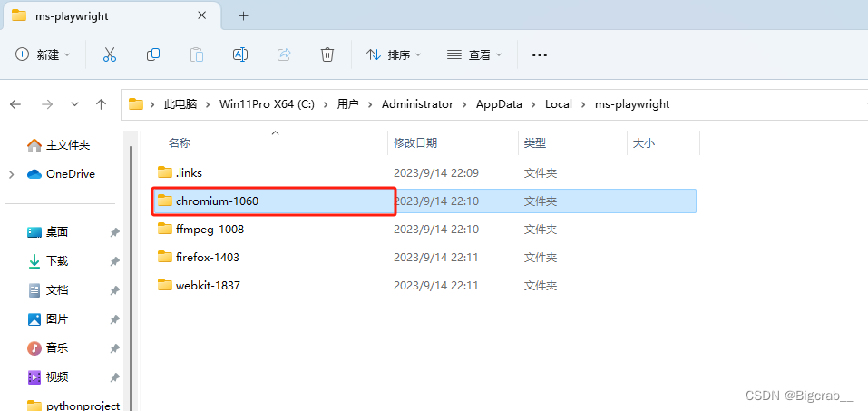Click 用户 breadcrumb segment
The width and height of the screenshot is (868, 411).
click(347, 104)
